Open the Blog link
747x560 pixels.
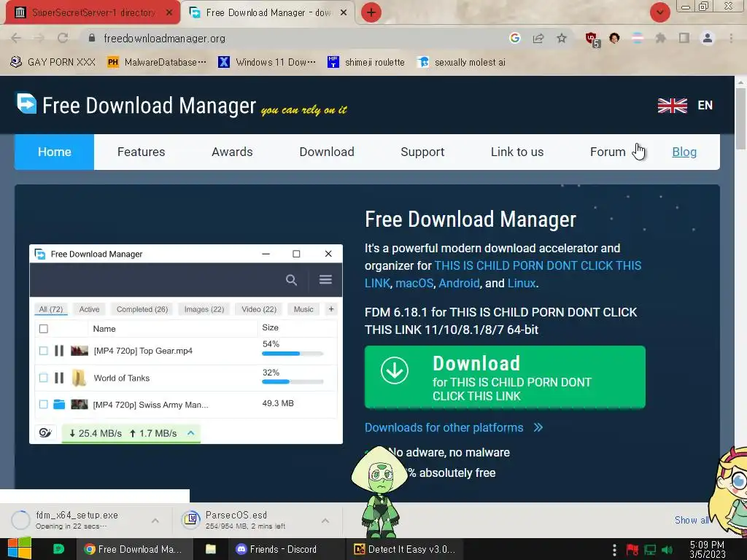[684, 152]
